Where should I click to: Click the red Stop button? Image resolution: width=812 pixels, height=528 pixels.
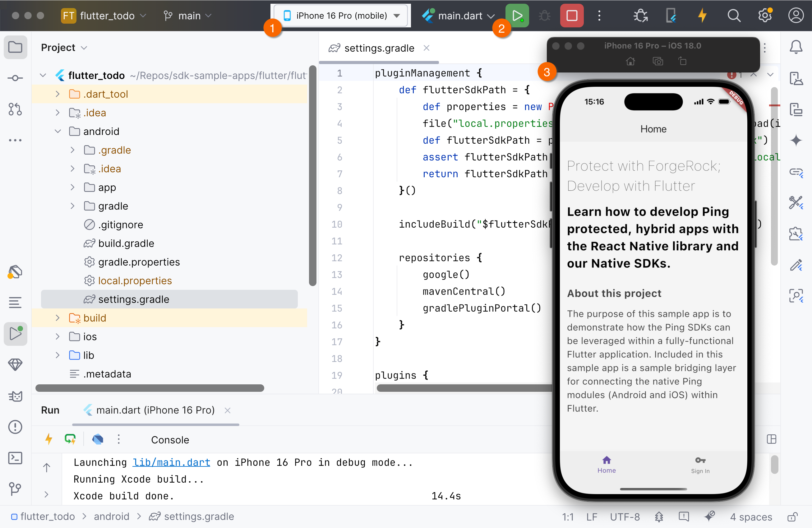tap(571, 16)
